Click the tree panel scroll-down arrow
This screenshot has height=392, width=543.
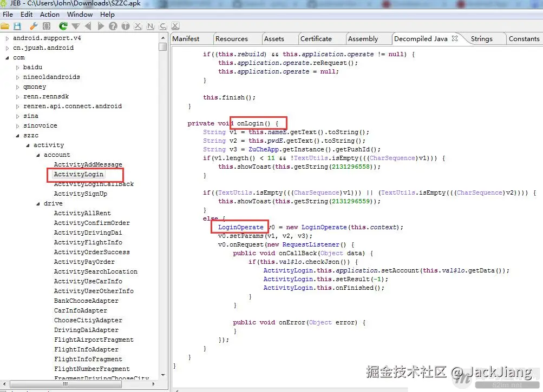[x=163, y=375]
